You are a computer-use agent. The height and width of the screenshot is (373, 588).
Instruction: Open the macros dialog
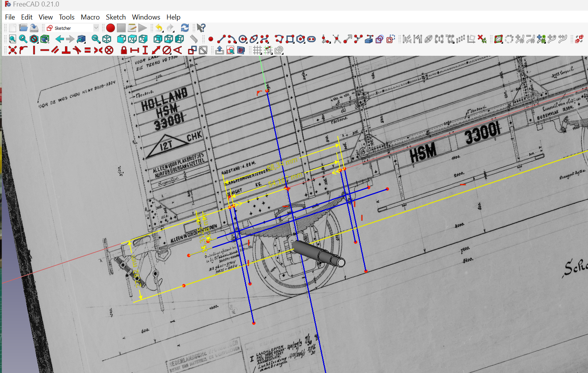(x=132, y=28)
